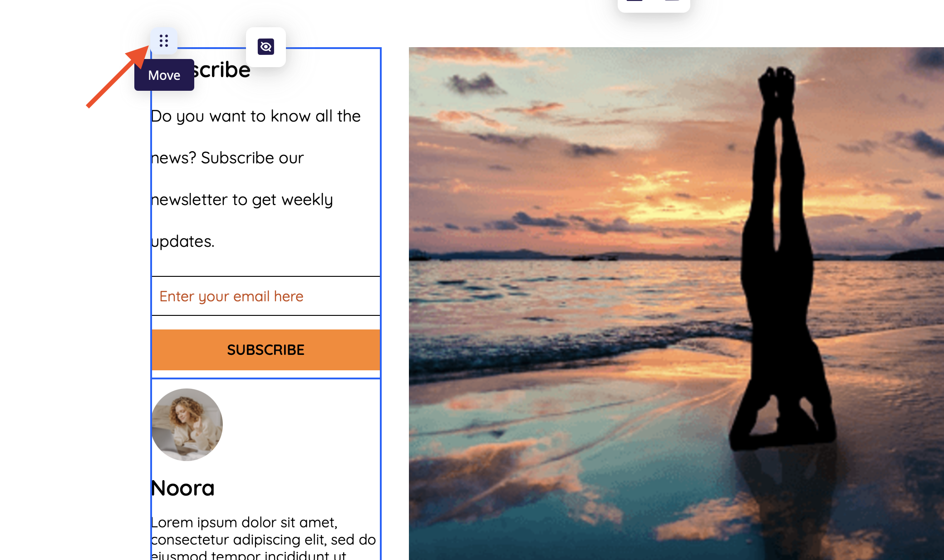Click the 'newsletter to get weekly' text line
944x560 pixels.
(x=242, y=200)
